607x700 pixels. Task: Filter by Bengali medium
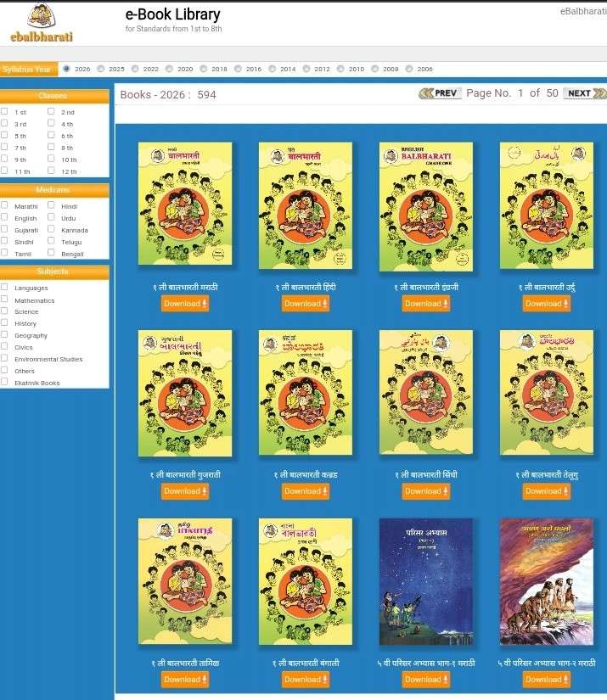[x=51, y=253]
